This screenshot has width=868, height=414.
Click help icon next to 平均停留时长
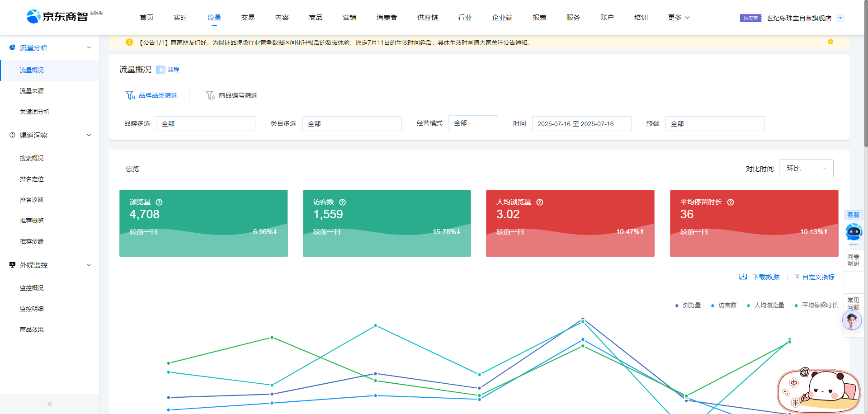point(731,202)
